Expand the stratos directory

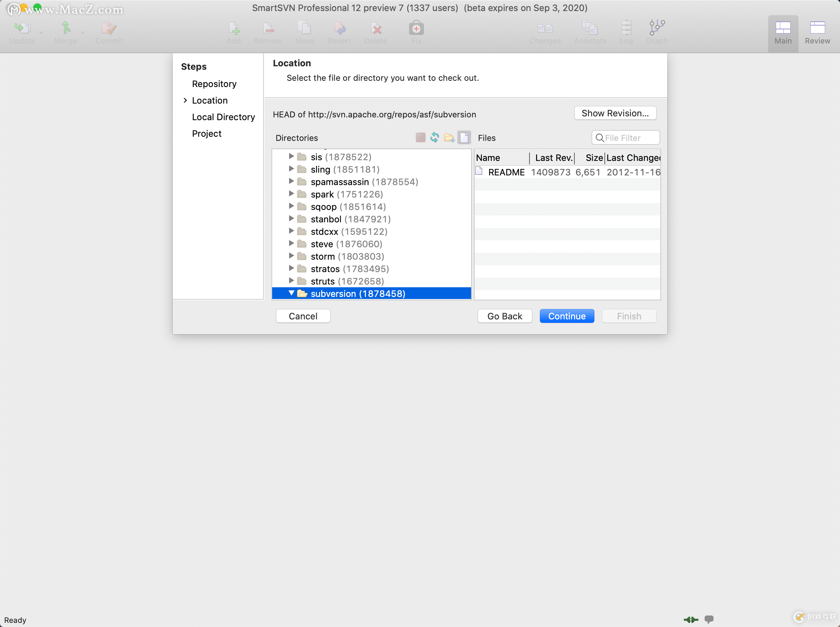pyautogui.click(x=291, y=268)
